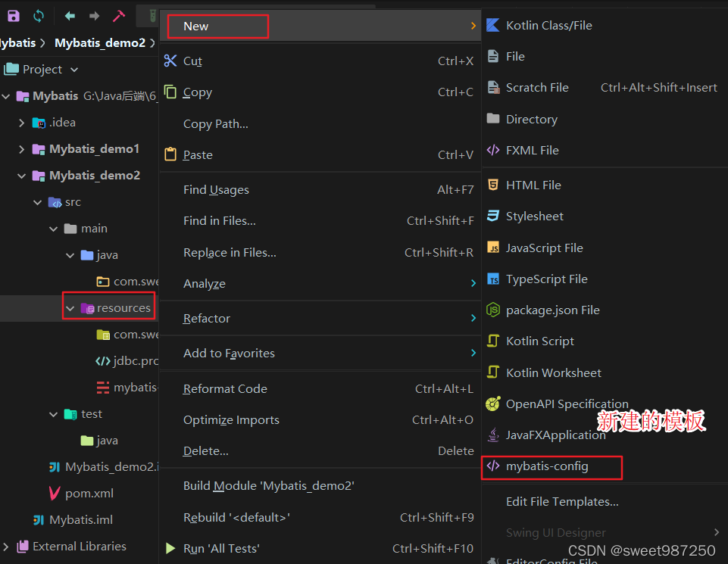The width and height of the screenshot is (728, 564).
Task: Select Optimize Imports entry
Action: click(x=320, y=419)
